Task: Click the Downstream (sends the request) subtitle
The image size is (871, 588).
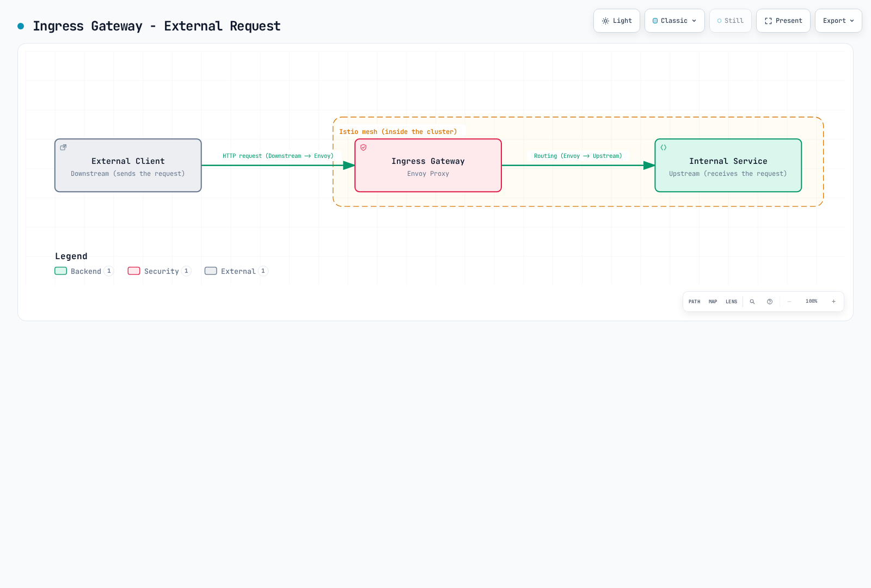Action: 128,174
